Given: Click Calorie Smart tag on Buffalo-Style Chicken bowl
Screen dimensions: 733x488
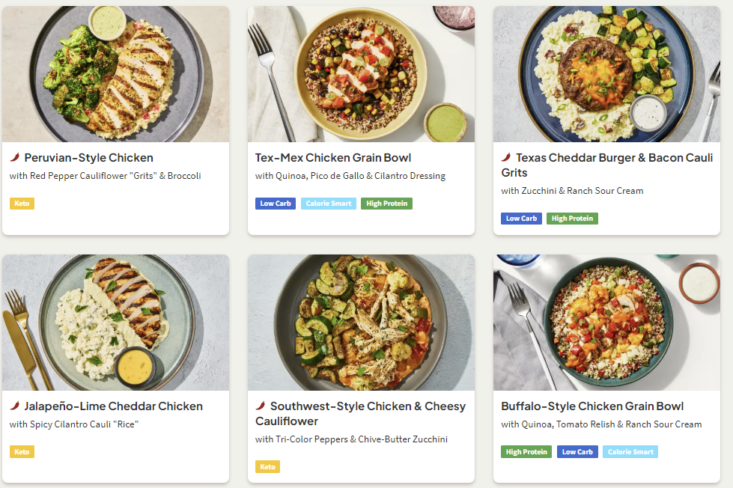Looking at the screenshot, I should point(630,451).
